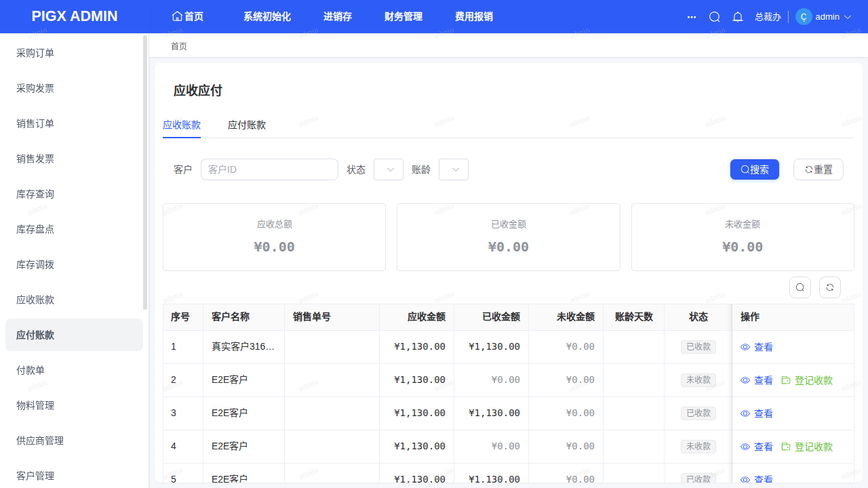Click the table refresh icon above table
Viewport: 868px width, 488px height.
[830, 287]
